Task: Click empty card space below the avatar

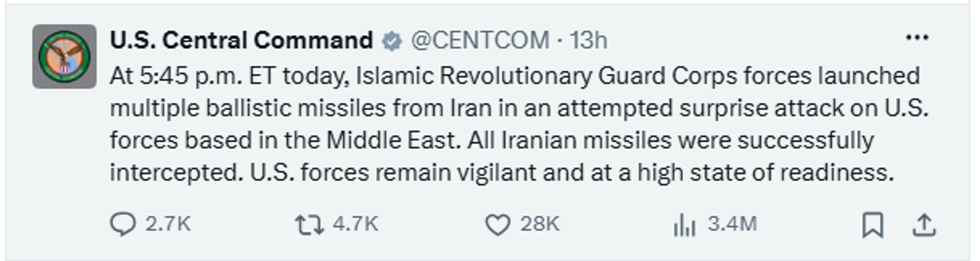Action: pyautogui.click(x=64, y=160)
